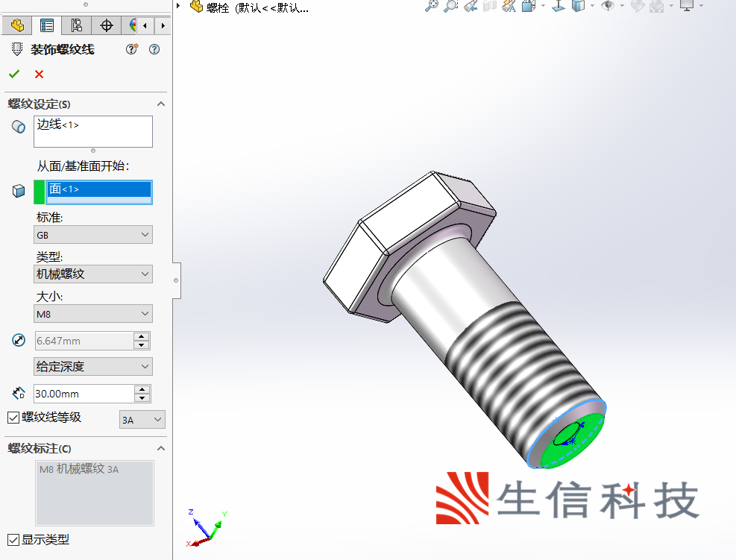This screenshot has width=736, height=560.
Task: Click the Previous View icon
Action: point(471,6)
